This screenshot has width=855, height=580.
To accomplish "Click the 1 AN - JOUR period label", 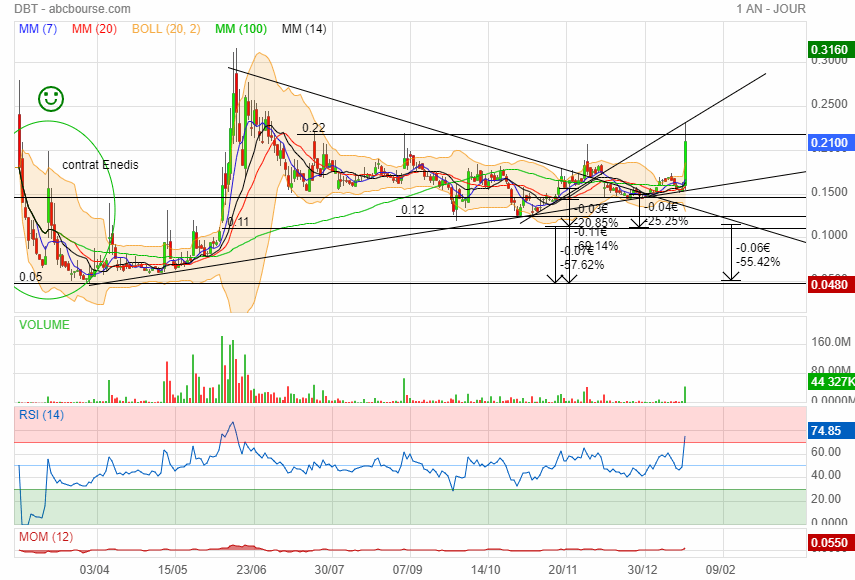I will click(x=770, y=9).
